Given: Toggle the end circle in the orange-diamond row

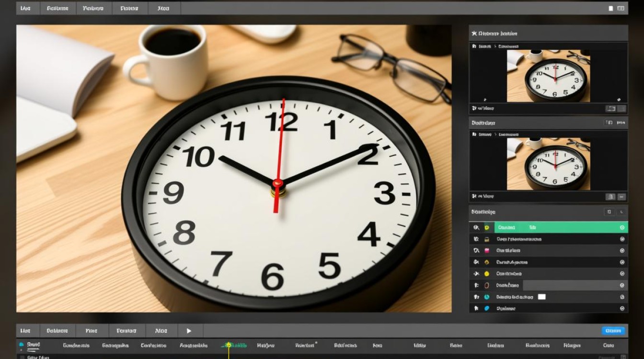Looking at the screenshot, I should [x=622, y=262].
